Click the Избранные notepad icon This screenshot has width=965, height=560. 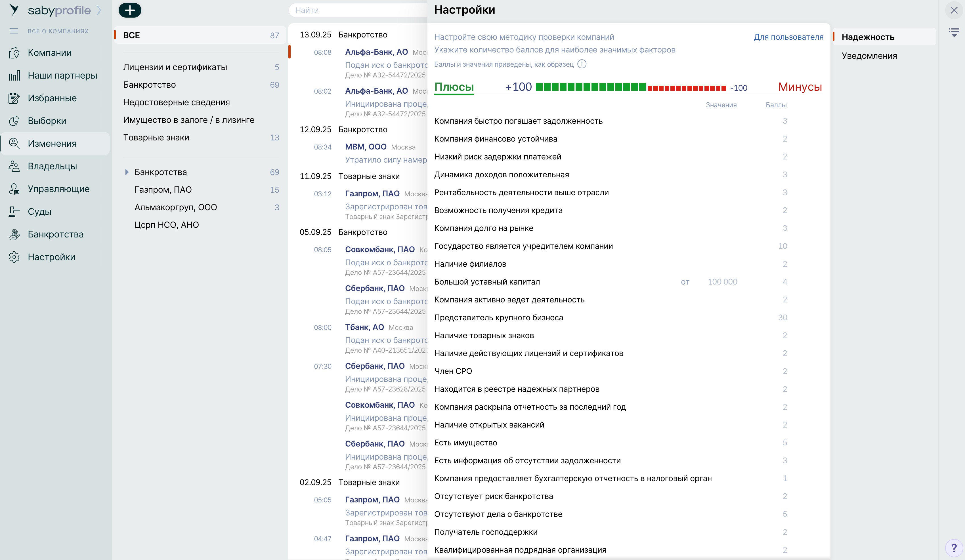click(14, 98)
